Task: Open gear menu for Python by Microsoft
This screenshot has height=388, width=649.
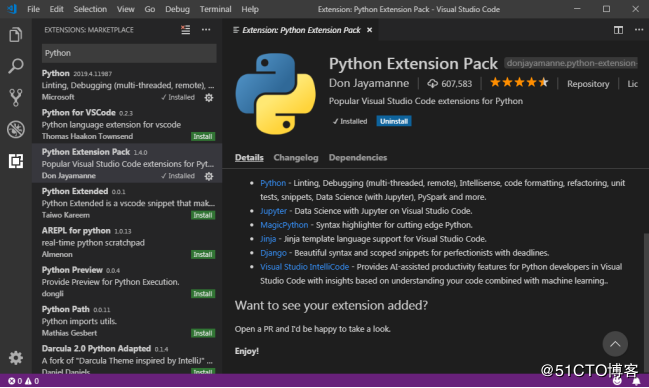Action: (x=209, y=97)
